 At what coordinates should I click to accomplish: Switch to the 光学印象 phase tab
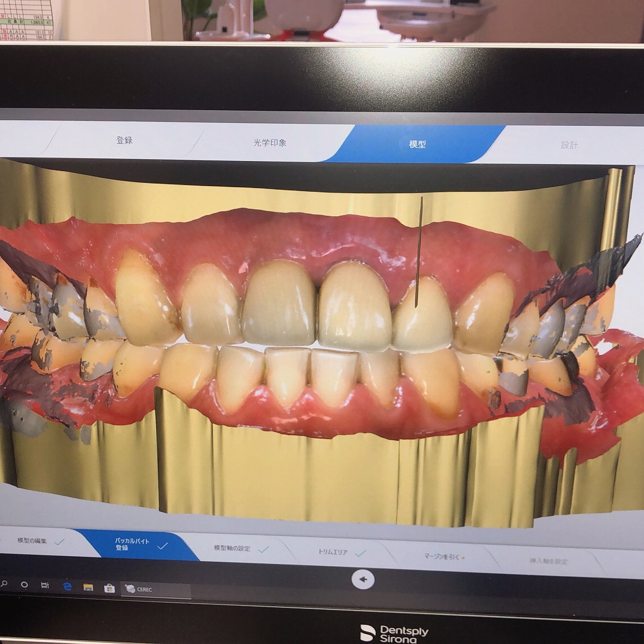270,142
